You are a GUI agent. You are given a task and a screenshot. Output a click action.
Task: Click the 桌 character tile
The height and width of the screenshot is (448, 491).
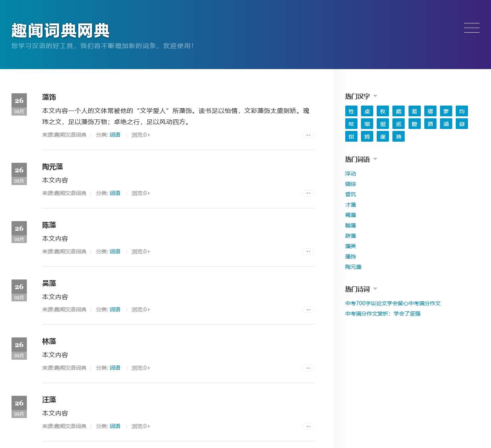[x=367, y=111]
